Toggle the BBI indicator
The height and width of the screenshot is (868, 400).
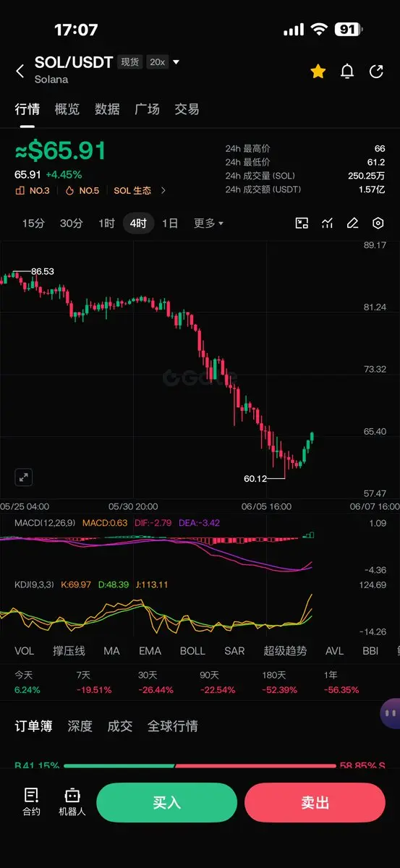370,651
